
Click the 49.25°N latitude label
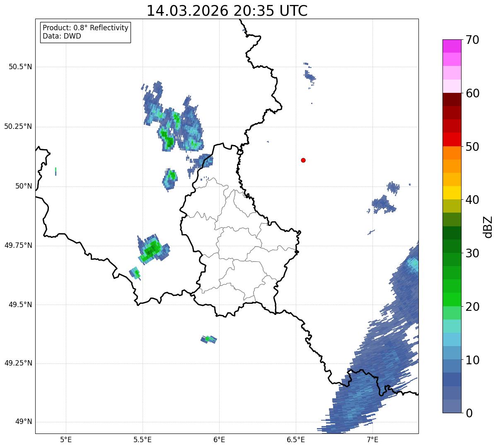coord(18,363)
